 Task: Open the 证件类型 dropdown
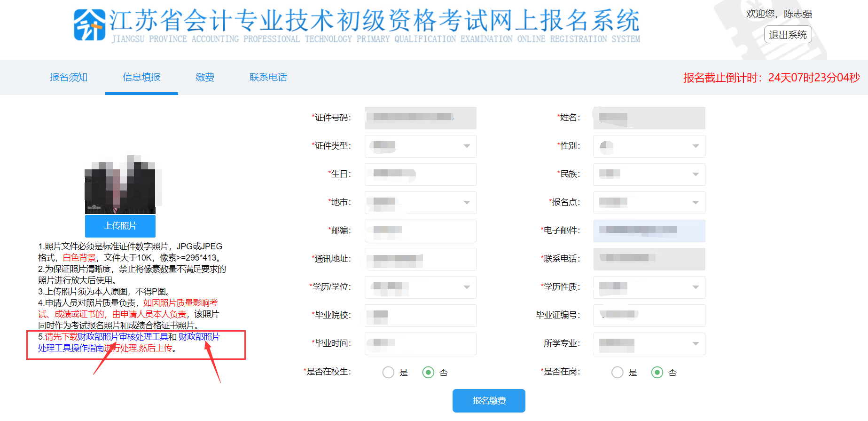point(420,146)
